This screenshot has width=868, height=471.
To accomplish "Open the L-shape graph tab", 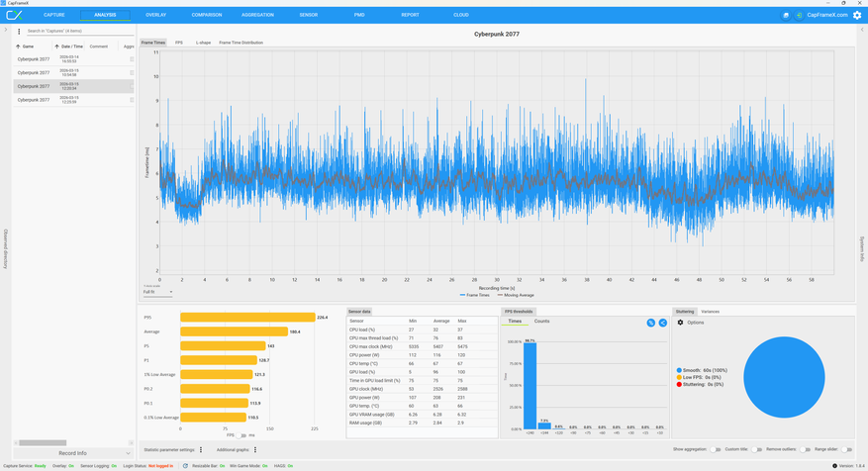I will pyautogui.click(x=202, y=43).
